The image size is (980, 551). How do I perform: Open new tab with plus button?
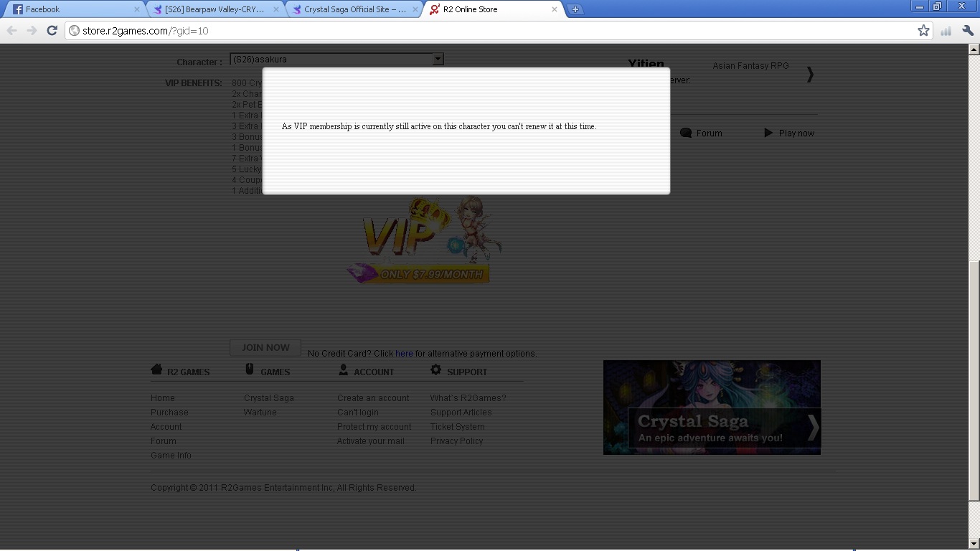[x=575, y=9]
